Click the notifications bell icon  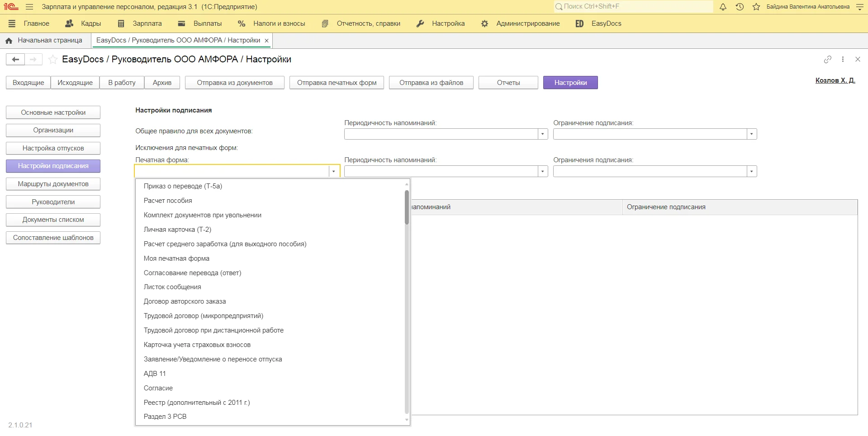pos(723,7)
